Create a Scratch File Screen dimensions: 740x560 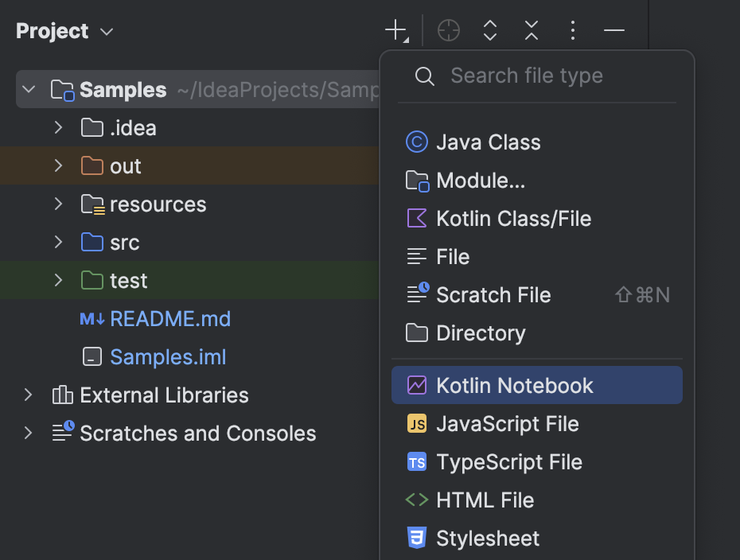493,294
